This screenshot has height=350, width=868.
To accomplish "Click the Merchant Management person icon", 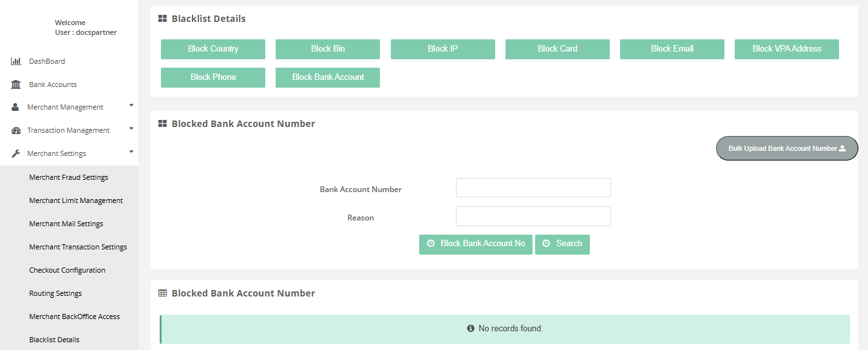I will click(x=15, y=107).
